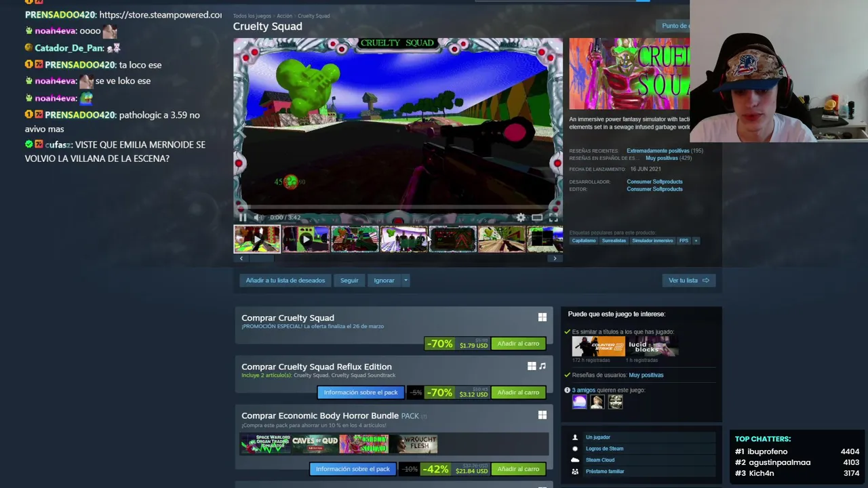Mute the trailer volume speaker icon
Viewport: 868px width, 488px height.
257,218
